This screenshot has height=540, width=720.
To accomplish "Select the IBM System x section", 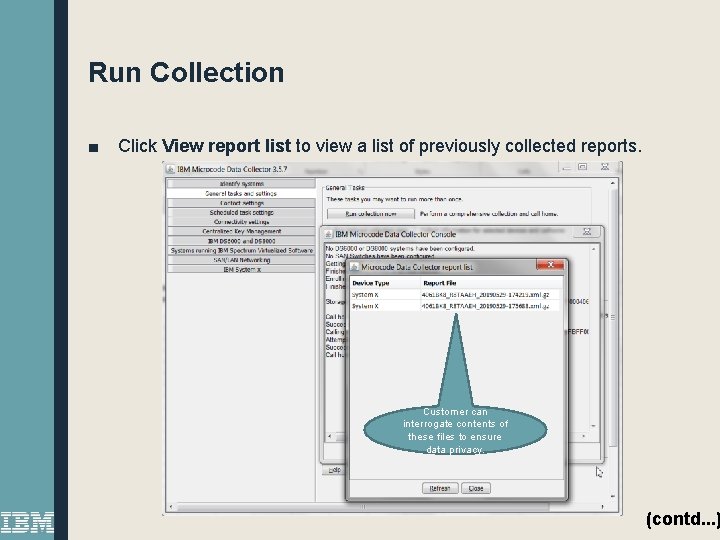I will pos(242,270).
